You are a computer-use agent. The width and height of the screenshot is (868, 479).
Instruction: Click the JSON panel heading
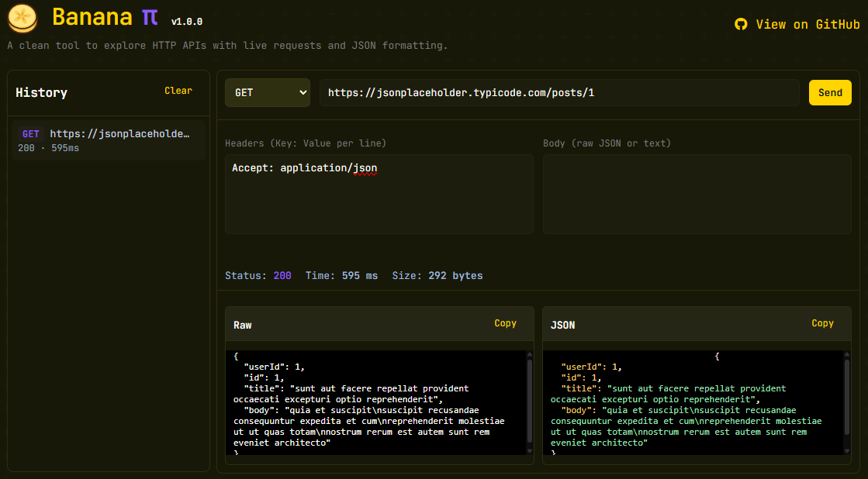coord(562,326)
